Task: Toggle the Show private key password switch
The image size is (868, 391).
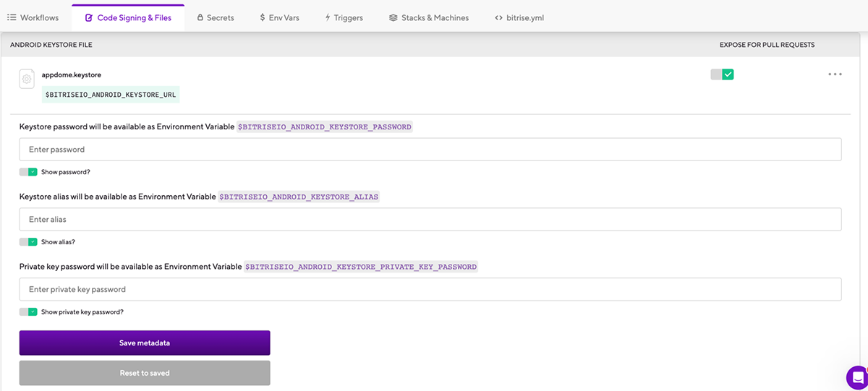Action: pyautogui.click(x=28, y=312)
